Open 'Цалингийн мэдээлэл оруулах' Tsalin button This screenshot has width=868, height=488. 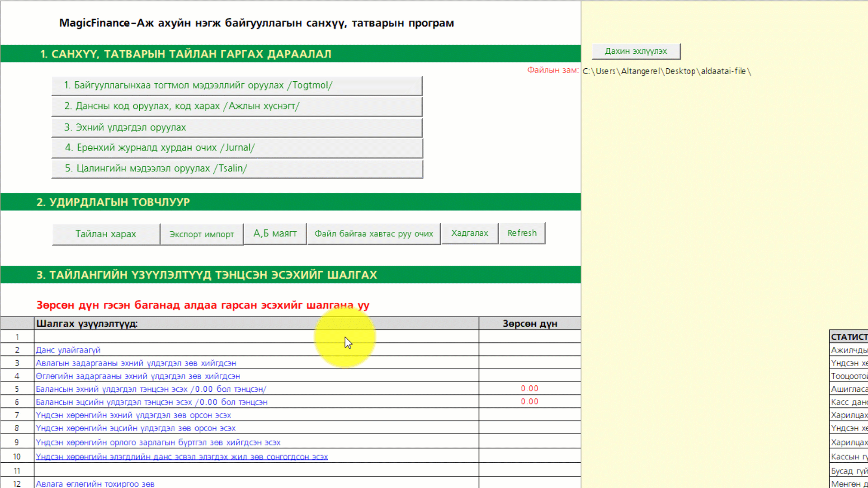point(237,169)
